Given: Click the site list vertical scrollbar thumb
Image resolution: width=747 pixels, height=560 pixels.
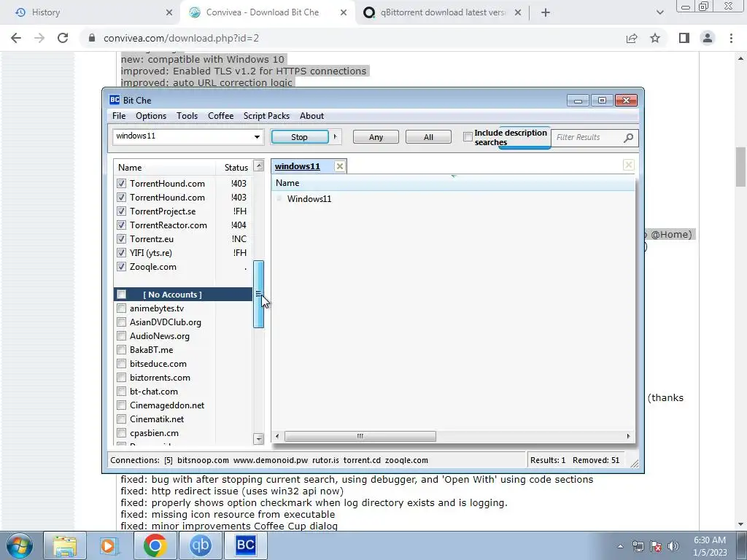Looking at the screenshot, I should tap(259, 294).
